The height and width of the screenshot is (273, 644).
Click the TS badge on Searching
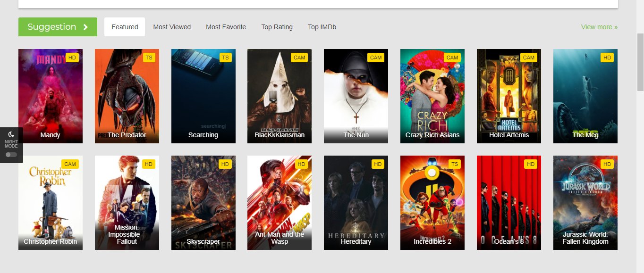tap(225, 58)
